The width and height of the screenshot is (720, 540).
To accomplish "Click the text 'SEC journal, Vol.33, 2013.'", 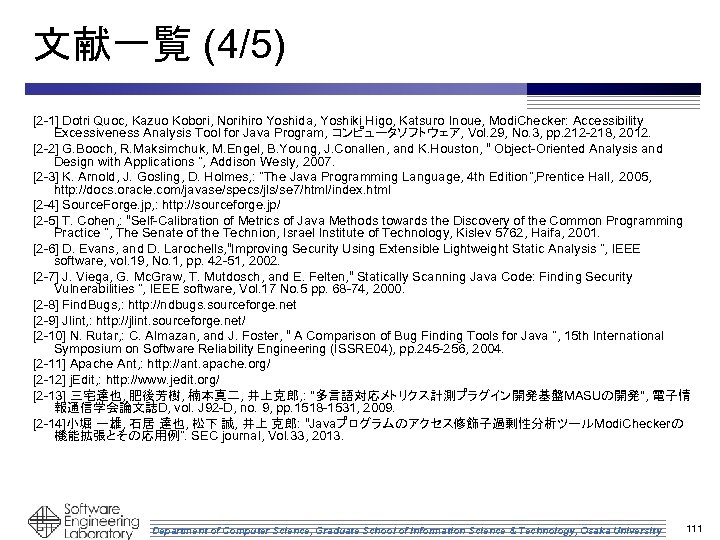I will coord(267,436).
